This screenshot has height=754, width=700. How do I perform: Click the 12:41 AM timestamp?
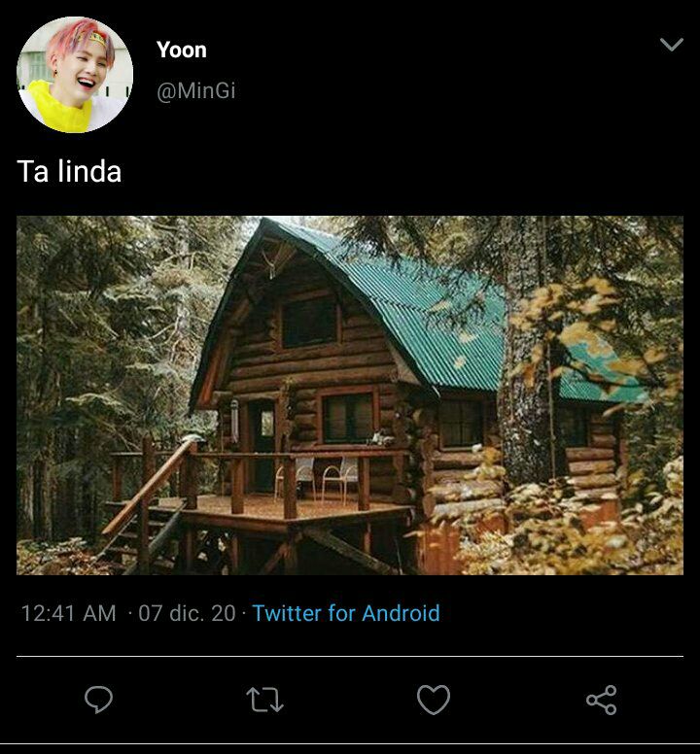(x=69, y=613)
